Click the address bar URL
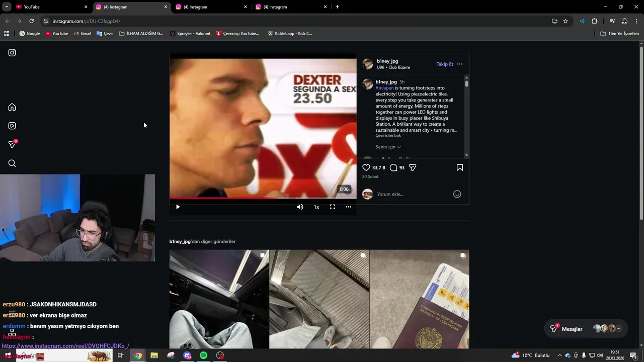 pos(87,21)
